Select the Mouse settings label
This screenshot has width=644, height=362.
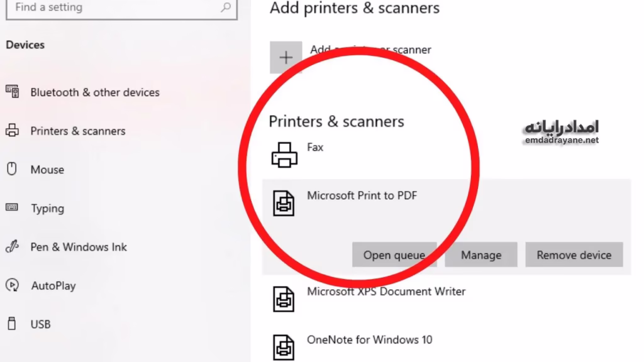click(47, 170)
